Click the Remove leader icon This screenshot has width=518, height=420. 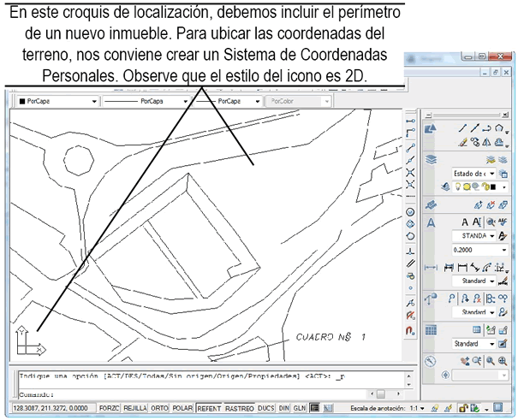(477, 299)
